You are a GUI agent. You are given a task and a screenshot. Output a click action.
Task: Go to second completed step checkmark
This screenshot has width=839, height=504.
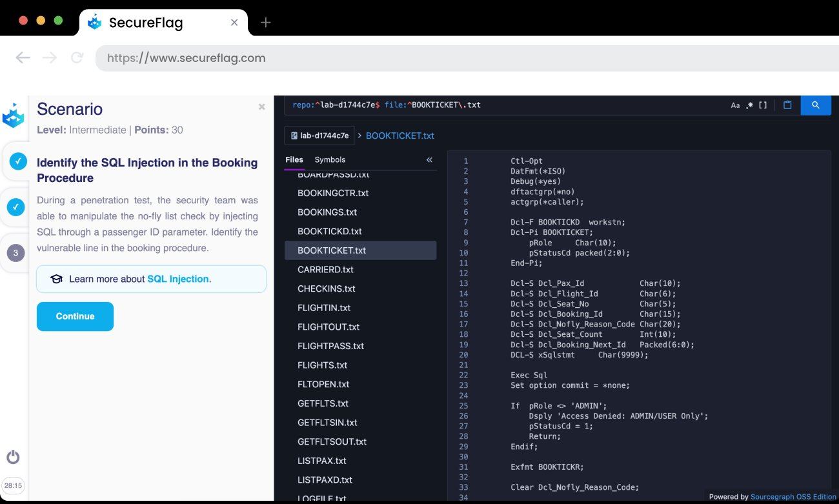[16, 207]
